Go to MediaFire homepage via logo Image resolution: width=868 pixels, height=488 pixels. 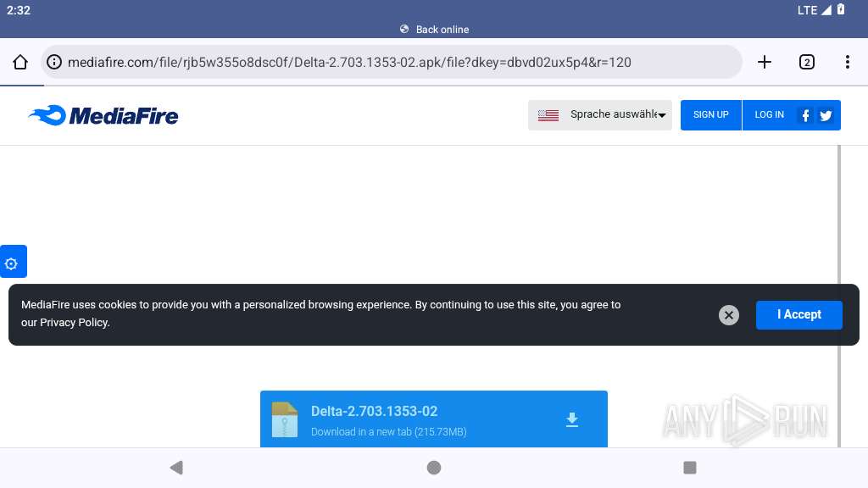pyautogui.click(x=103, y=115)
